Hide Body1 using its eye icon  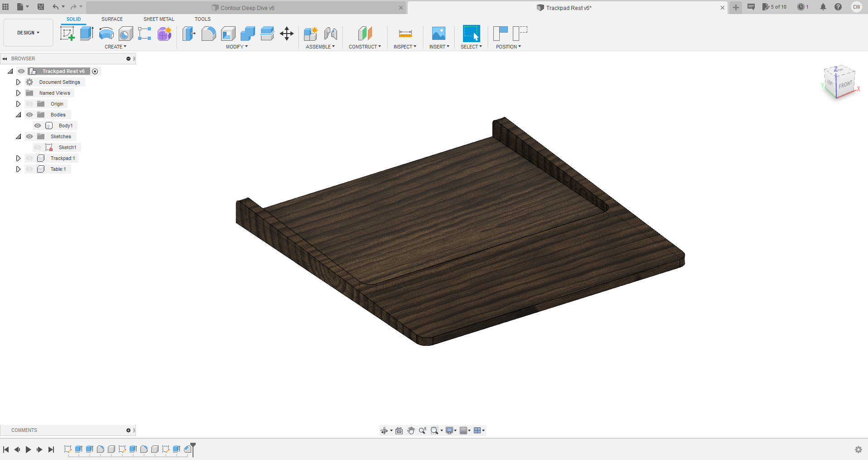[x=38, y=126]
